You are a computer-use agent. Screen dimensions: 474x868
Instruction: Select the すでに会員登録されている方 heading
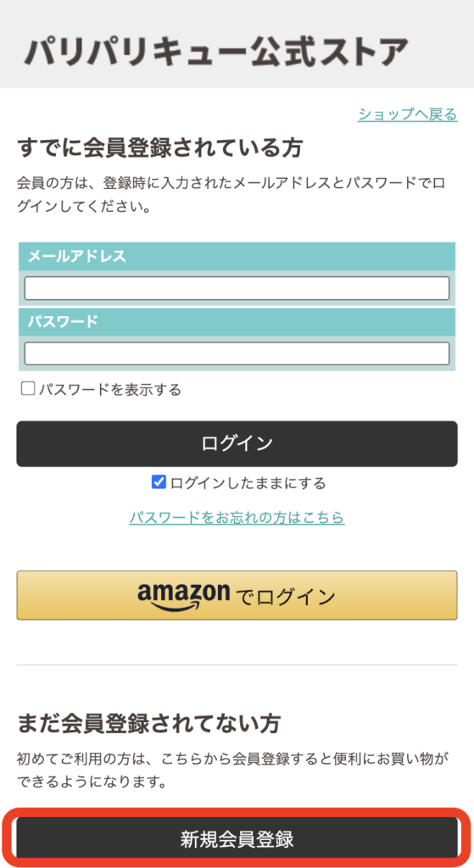coord(160,147)
